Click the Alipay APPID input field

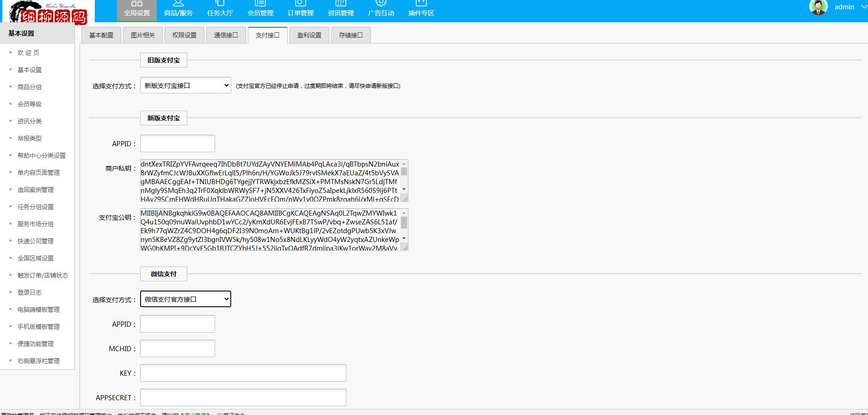click(x=178, y=143)
